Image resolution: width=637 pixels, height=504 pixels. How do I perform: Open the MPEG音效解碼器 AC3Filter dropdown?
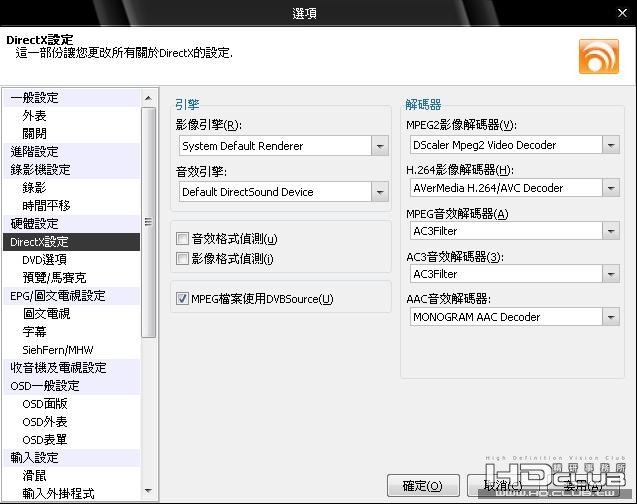[611, 231]
